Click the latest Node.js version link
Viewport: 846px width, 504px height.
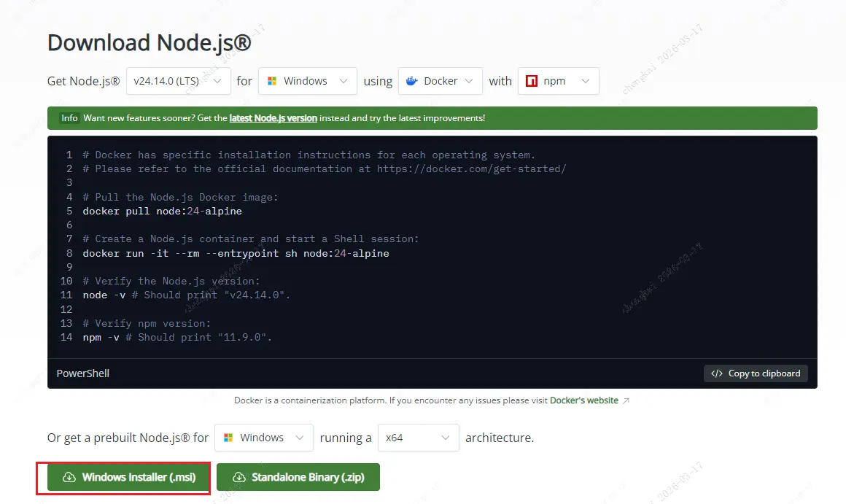(x=273, y=118)
